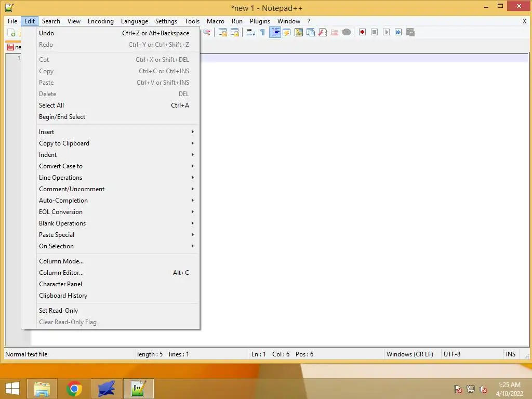Expand the Blank Operations submenu
Image resolution: width=532 pixels, height=399 pixels.
117,223
